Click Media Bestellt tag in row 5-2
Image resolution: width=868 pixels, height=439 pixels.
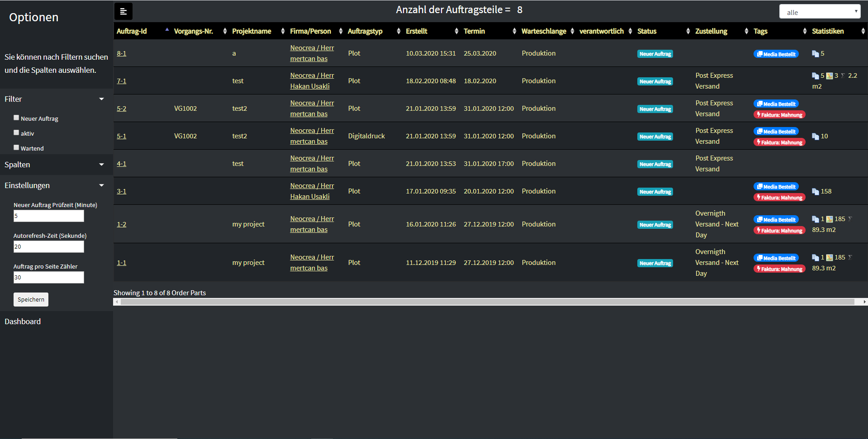pos(776,104)
